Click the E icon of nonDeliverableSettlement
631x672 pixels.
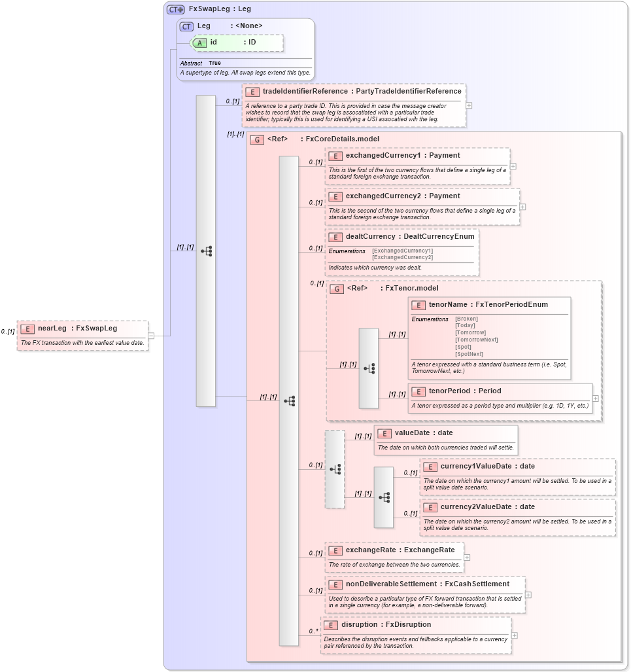pyautogui.click(x=335, y=584)
